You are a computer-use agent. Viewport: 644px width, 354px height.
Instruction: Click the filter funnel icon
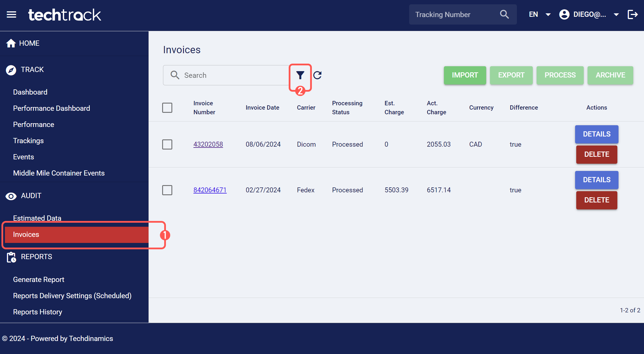tap(300, 75)
